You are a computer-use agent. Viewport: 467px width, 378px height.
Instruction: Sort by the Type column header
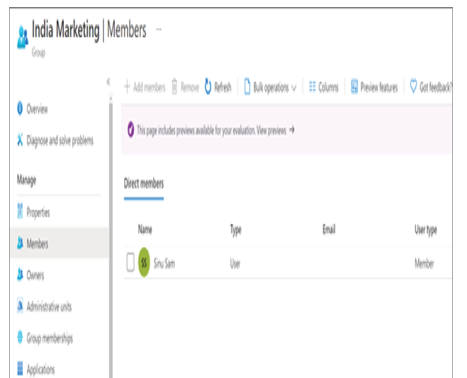click(236, 230)
